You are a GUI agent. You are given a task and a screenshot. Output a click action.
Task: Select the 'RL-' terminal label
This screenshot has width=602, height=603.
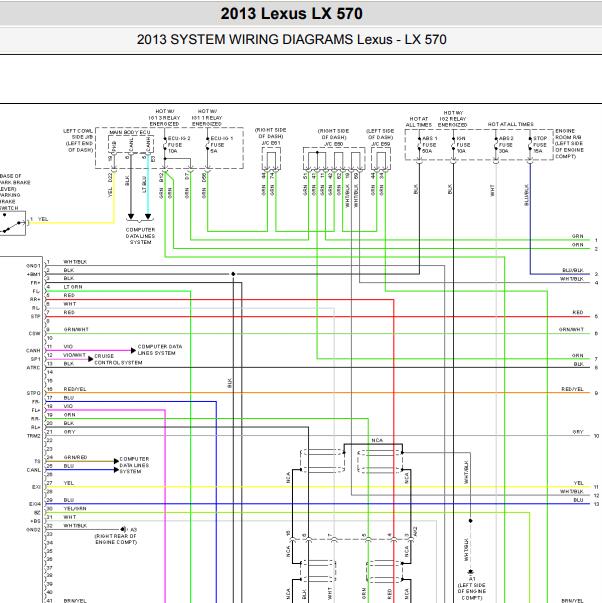tap(36, 308)
